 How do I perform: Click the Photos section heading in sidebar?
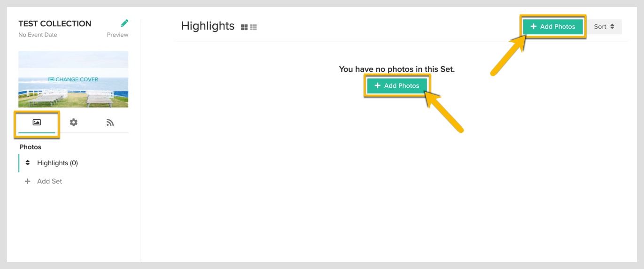pos(30,147)
